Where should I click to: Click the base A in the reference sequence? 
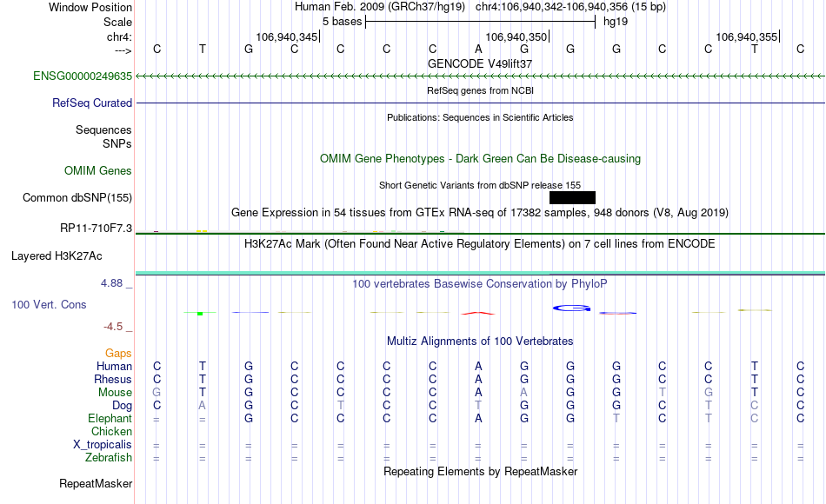tap(478, 49)
